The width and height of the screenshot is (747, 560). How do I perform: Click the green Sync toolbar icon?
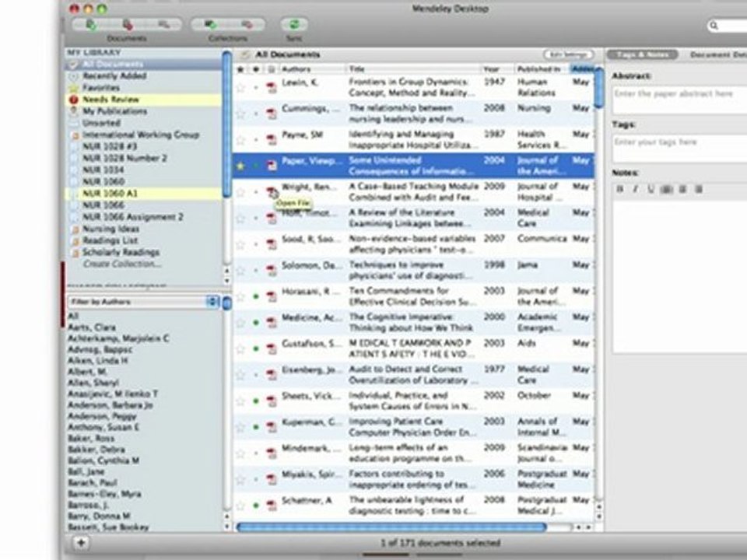coord(294,25)
